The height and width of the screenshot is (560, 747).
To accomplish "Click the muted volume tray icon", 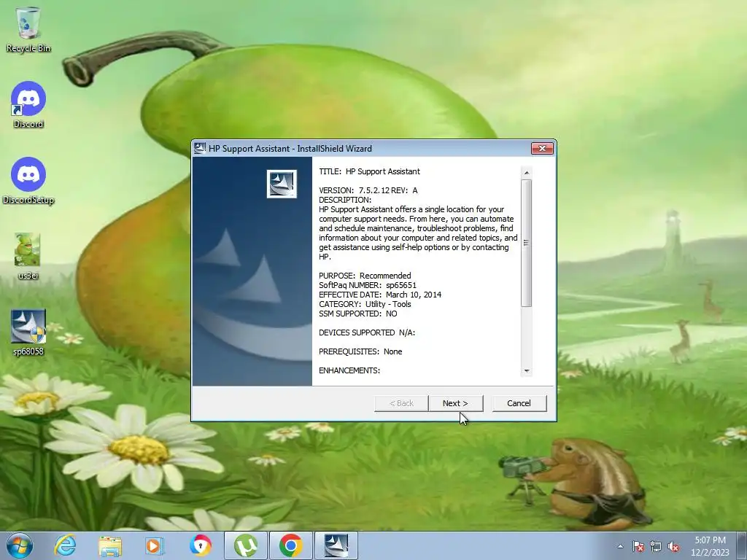I will [x=673, y=546].
